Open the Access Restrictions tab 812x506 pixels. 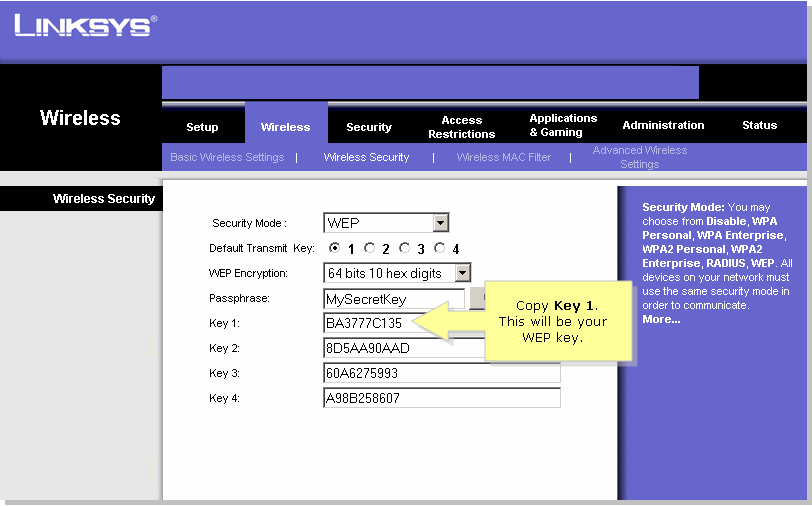click(461, 127)
